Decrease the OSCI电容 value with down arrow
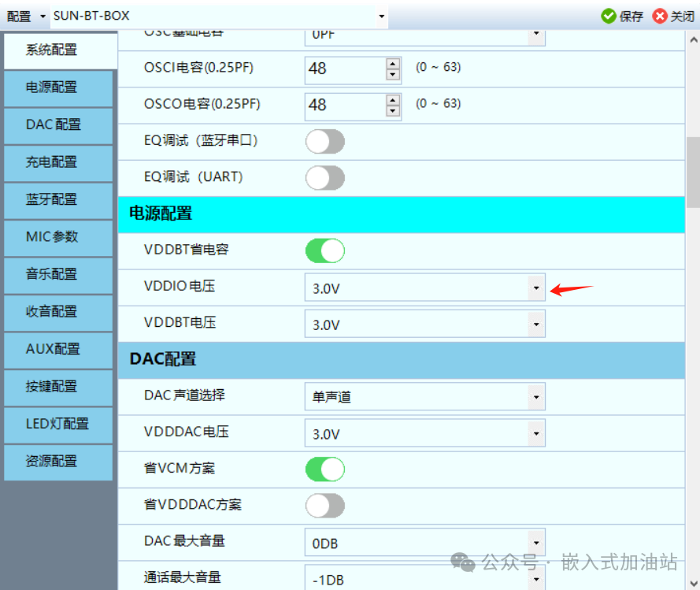 coord(393,75)
